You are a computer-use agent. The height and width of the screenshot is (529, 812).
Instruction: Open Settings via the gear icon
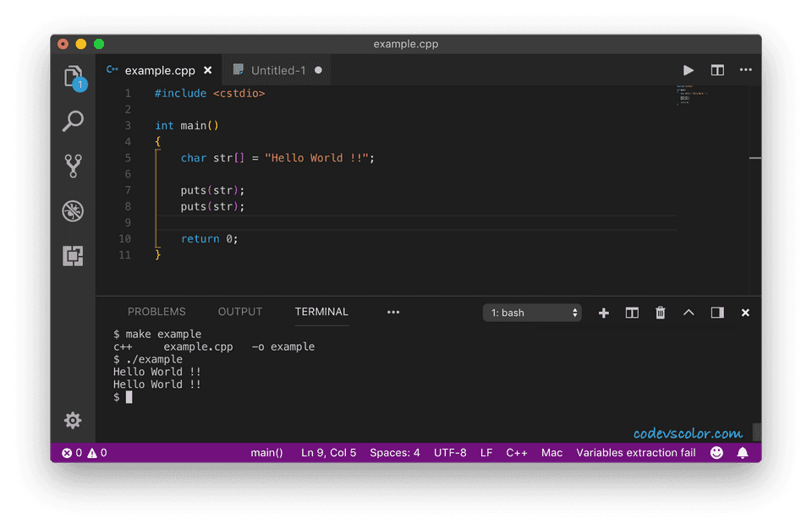(x=73, y=420)
